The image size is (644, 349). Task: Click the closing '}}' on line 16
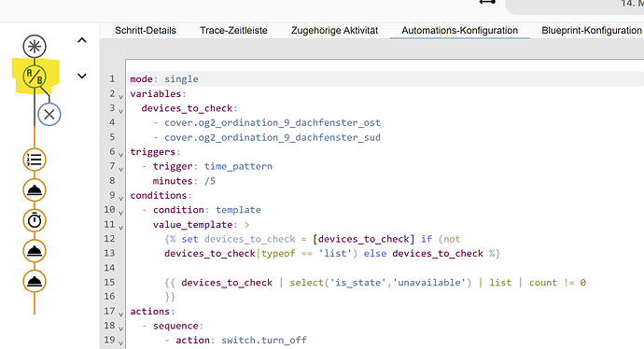pyautogui.click(x=170, y=297)
